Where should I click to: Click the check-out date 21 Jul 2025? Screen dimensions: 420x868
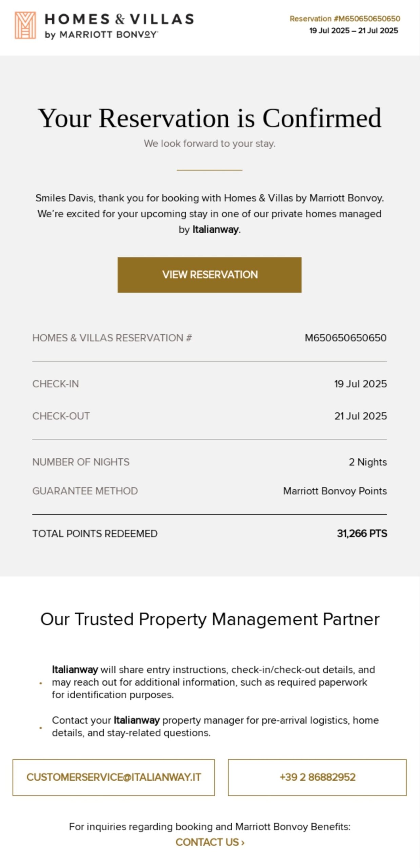click(360, 416)
